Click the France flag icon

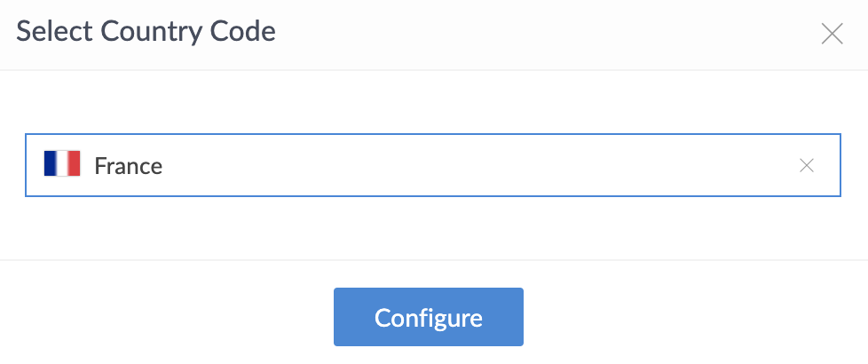(62, 164)
